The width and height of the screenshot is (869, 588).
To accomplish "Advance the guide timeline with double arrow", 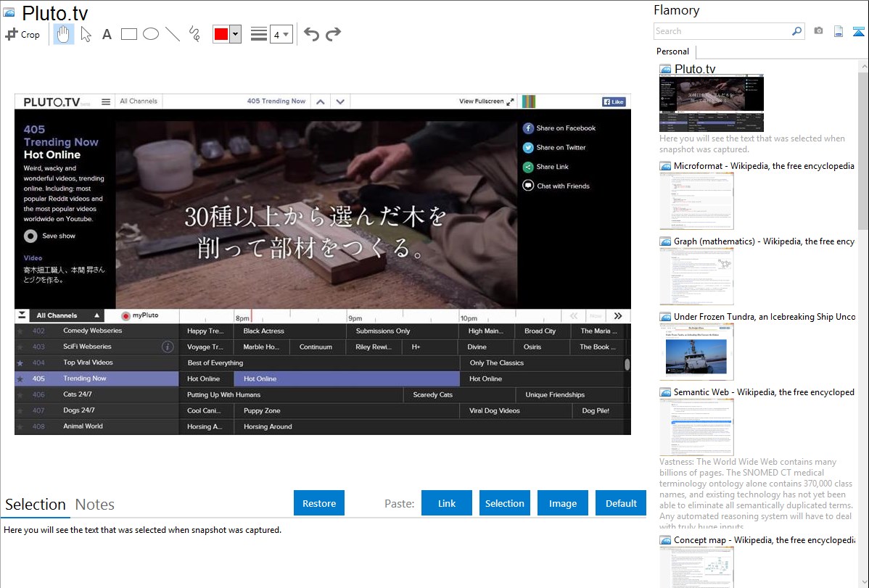I will click(x=618, y=316).
